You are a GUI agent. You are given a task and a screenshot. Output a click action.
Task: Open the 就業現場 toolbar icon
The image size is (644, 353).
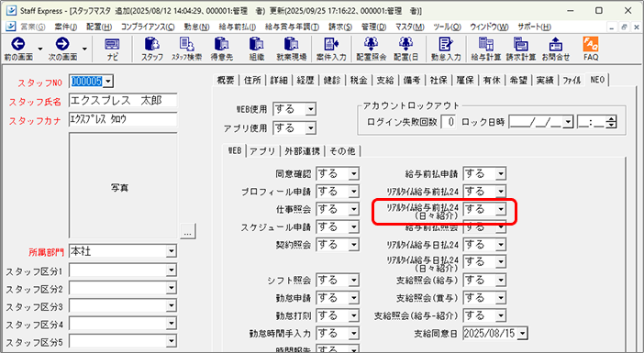[292, 49]
